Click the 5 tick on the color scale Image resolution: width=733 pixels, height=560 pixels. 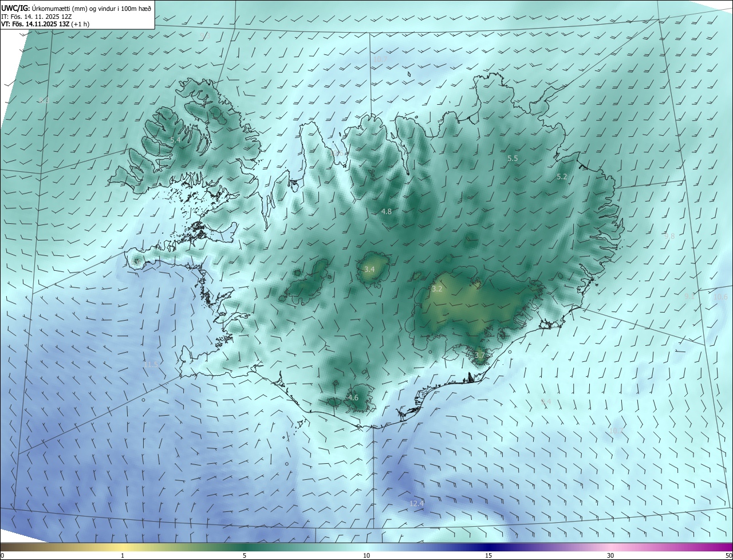(245, 555)
